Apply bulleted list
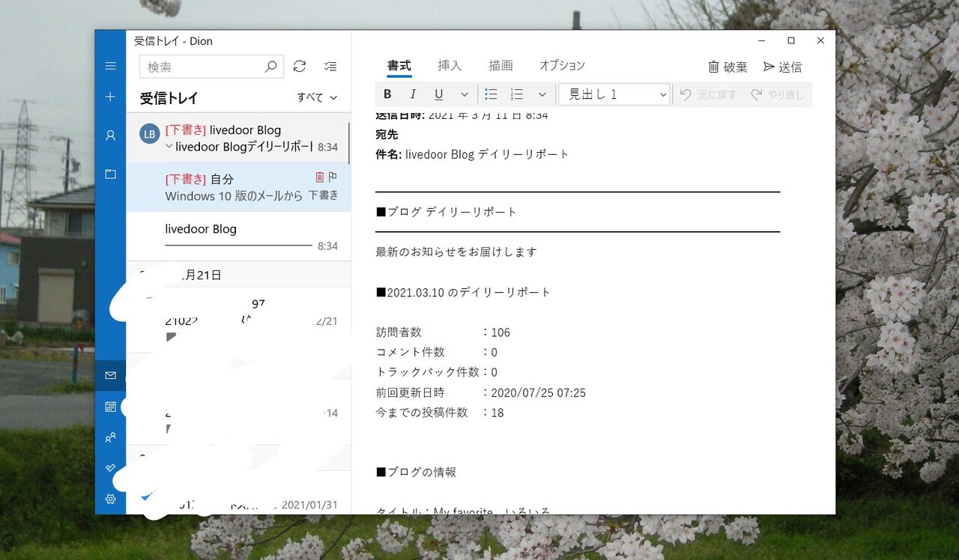This screenshot has width=959, height=560. click(x=491, y=94)
